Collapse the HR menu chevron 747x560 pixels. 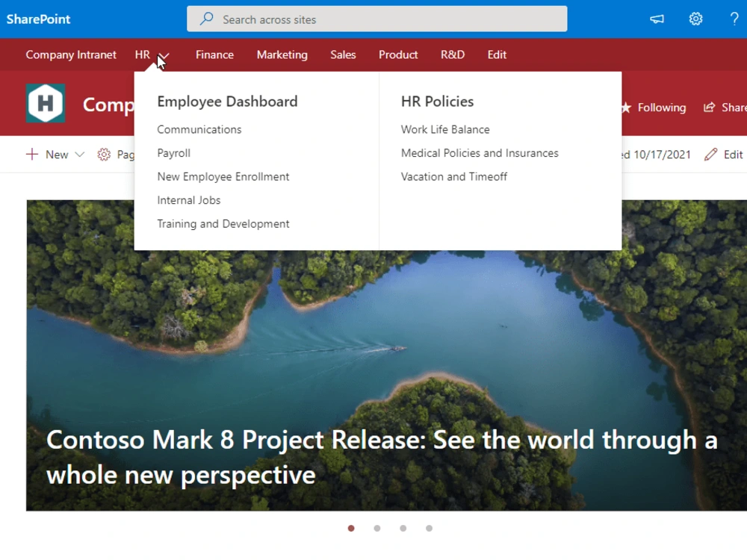(x=164, y=56)
